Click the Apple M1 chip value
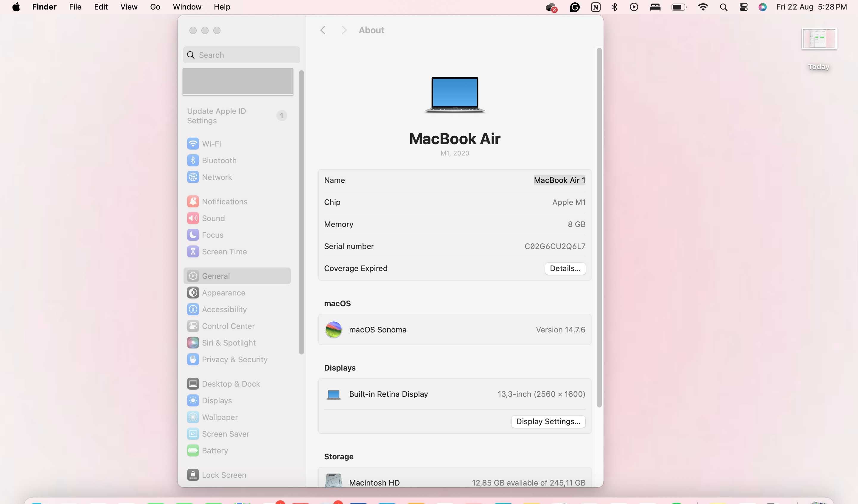This screenshot has width=858, height=504. pyautogui.click(x=569, y=202)
